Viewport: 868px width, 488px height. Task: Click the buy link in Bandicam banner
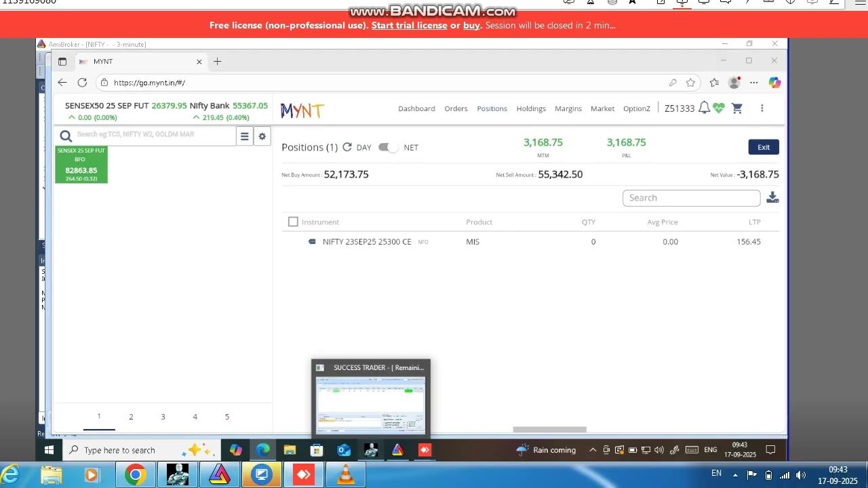(x=471, y=26)
